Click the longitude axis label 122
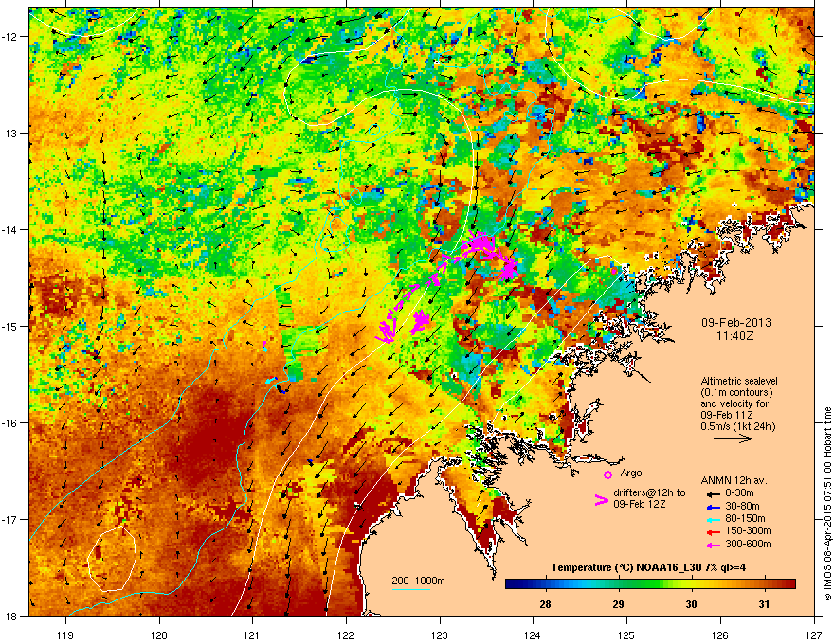Screen dimensions: 834x644 click(x=346, y=635)
